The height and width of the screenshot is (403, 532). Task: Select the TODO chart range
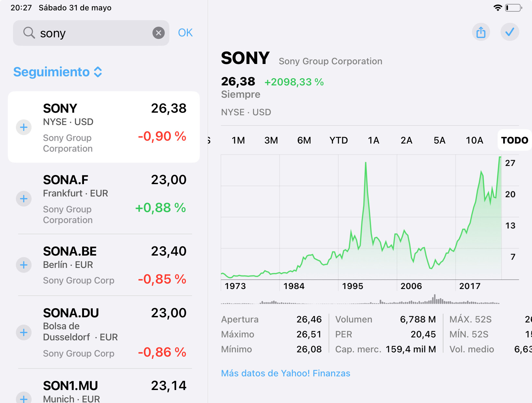(514, 140)
